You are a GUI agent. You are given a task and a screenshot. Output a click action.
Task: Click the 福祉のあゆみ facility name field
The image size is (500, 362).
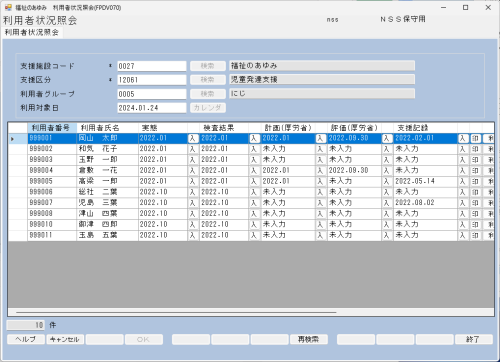(x=322, y=66)
